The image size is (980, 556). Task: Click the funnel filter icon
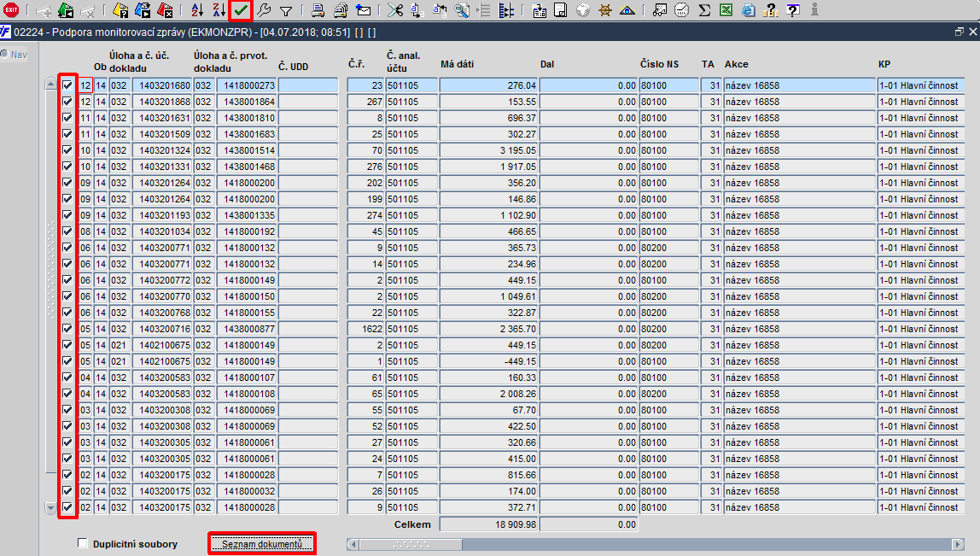point(286,10)
